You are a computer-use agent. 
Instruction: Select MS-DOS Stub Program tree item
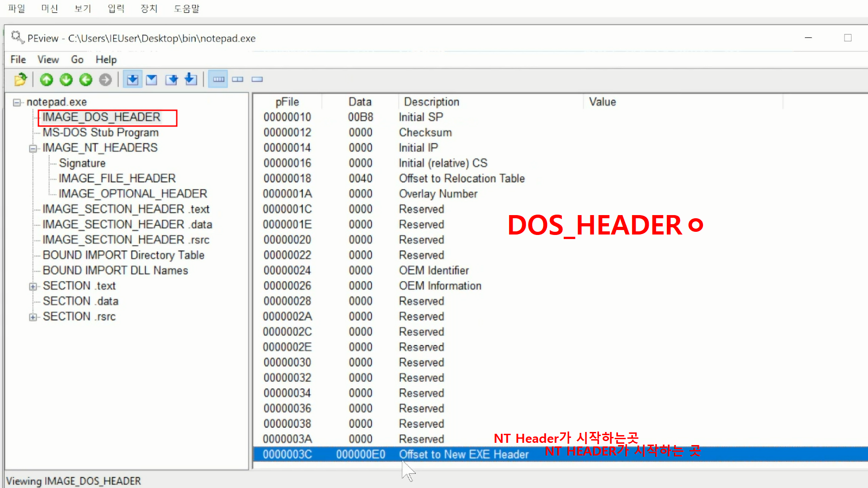pyautogui.click(x=100, y=133)
